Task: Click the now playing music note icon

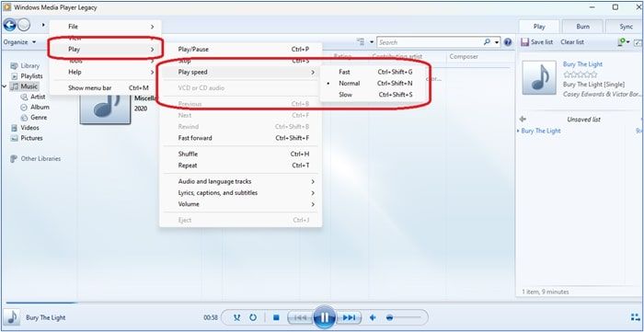Action: point(12,317)
